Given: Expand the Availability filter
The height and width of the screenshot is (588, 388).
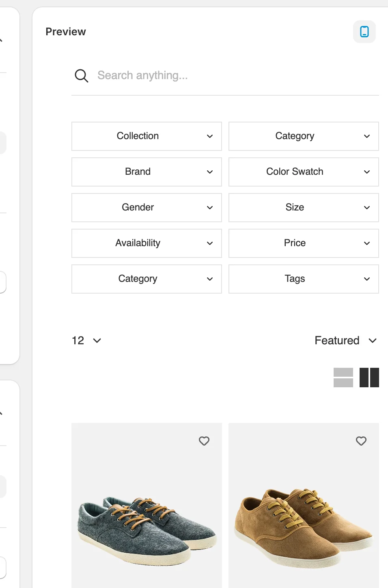Looking at the screenshot, I should tap(147, 243).
